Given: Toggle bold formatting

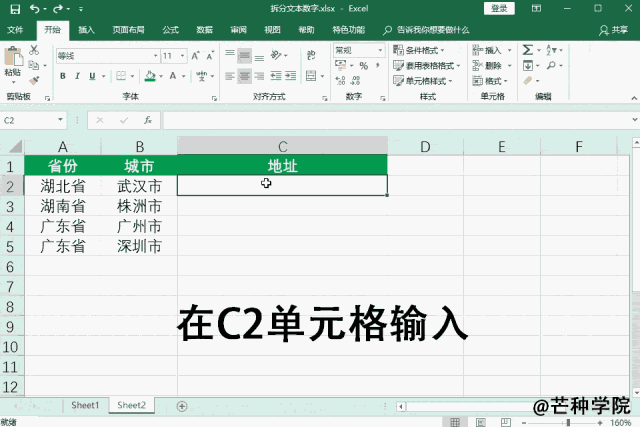Looking at the screenshot, I should click(62, 75).
